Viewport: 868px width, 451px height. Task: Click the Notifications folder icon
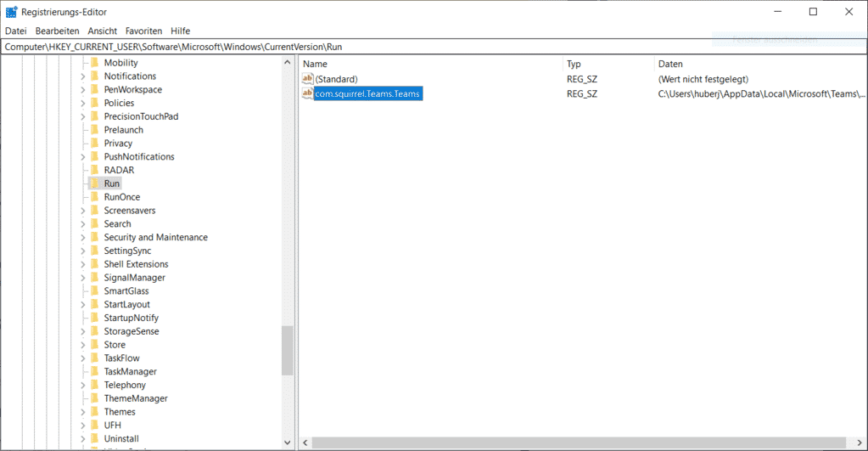pos(95,76)
